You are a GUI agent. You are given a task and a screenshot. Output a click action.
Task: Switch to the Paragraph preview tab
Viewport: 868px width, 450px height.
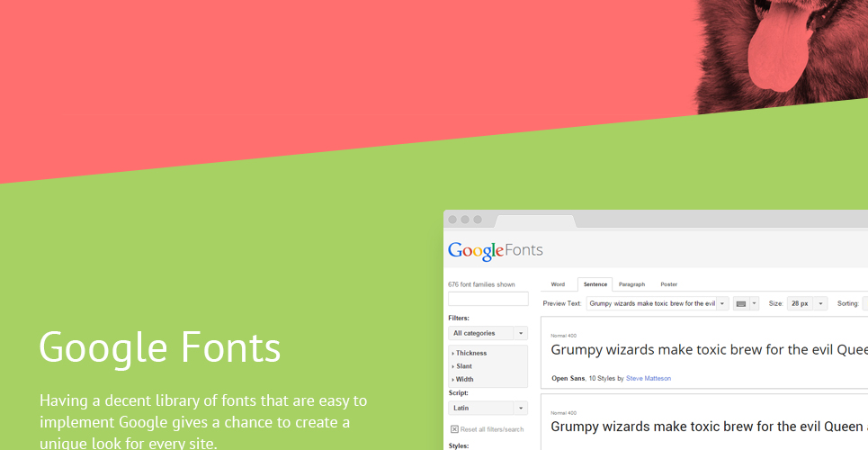(631, 284)
